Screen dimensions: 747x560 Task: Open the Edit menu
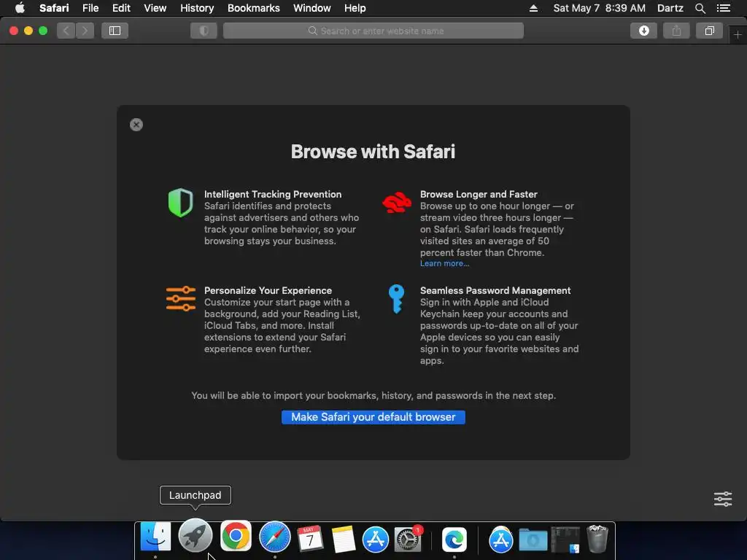121,8
